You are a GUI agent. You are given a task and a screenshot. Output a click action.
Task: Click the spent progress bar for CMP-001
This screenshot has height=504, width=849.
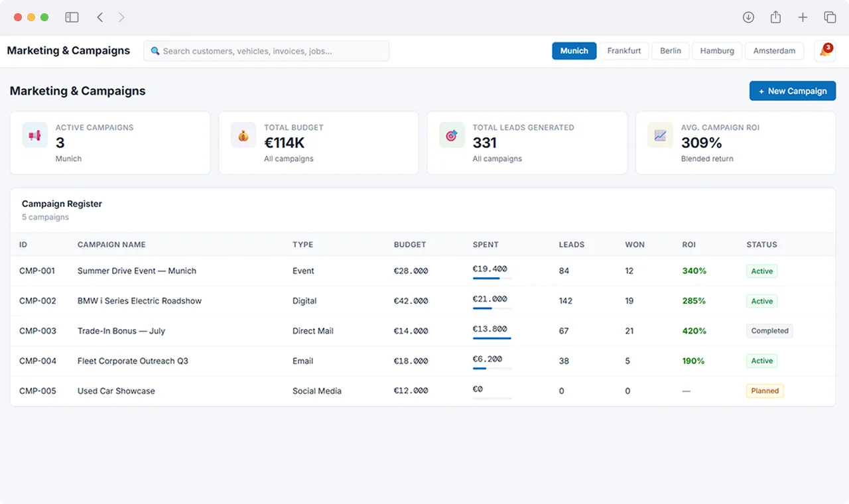pos(492,279)
